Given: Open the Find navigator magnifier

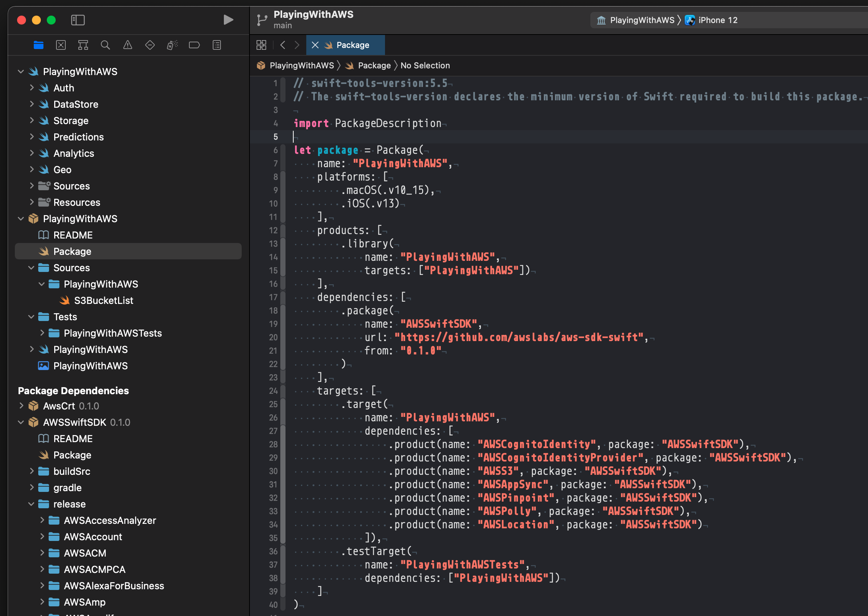Looking at the screenshot, I should (105, 45).
